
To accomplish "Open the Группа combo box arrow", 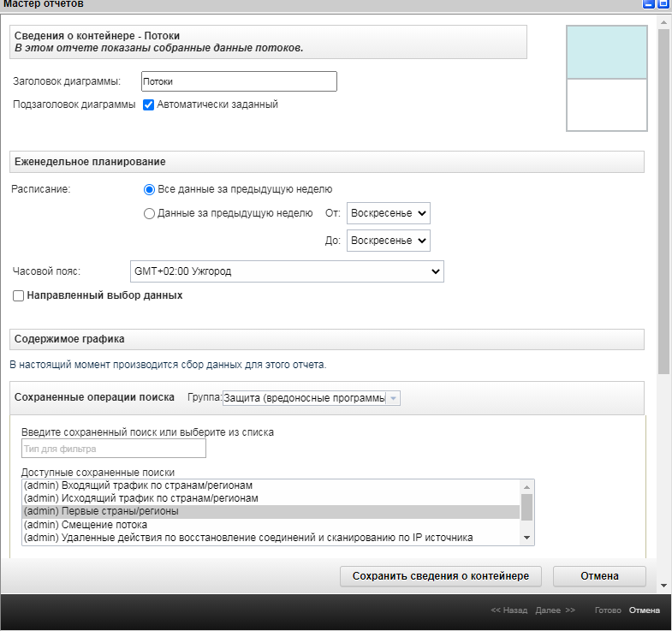I will click(x=393, y=398).
